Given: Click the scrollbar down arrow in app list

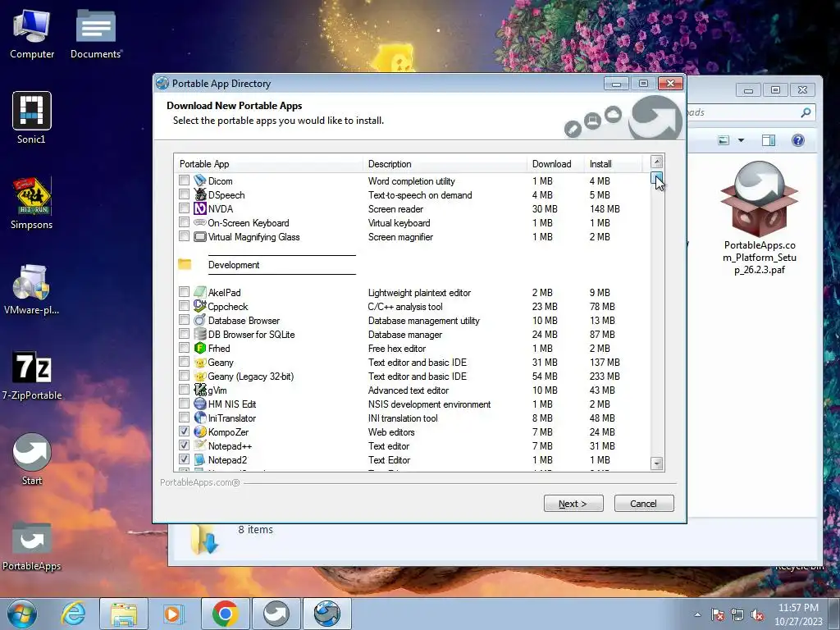Looking at the screenshot, I should [657, 463].
